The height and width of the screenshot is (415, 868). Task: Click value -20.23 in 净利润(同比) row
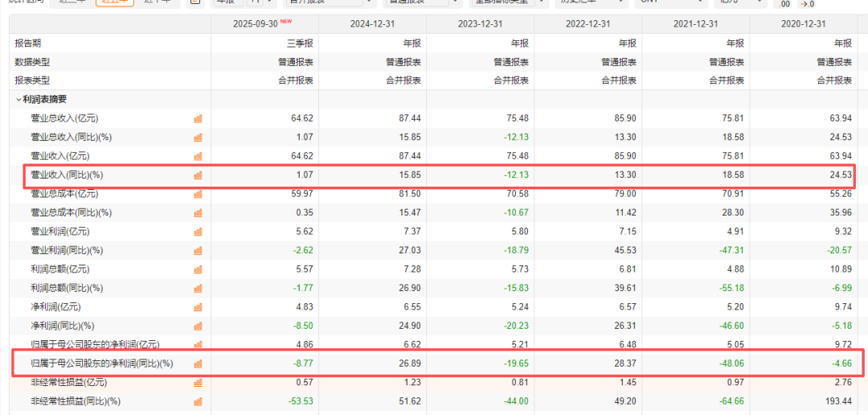[x=518, y=326]
